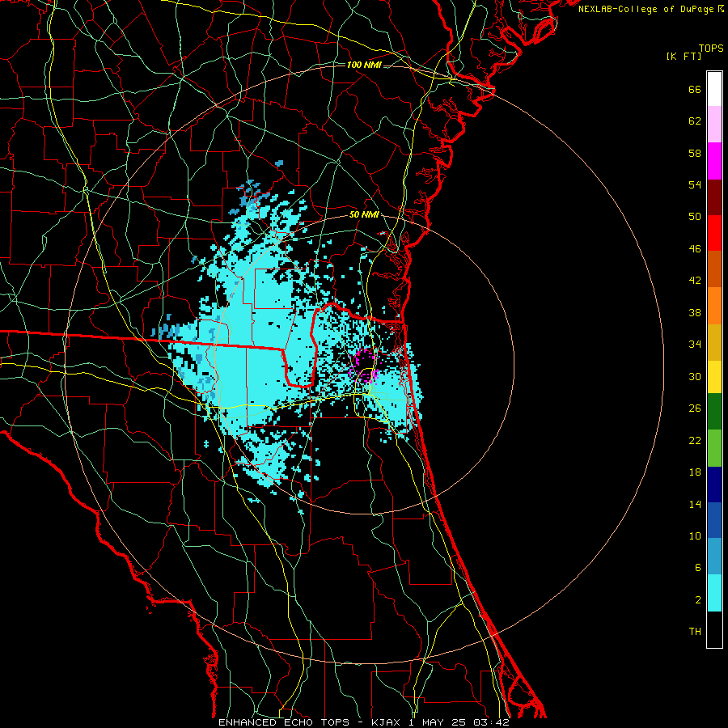Screen dimensions: 728x728
Task: Click the legend value 34
Action: pyautogui.click(x=695, y=345)
